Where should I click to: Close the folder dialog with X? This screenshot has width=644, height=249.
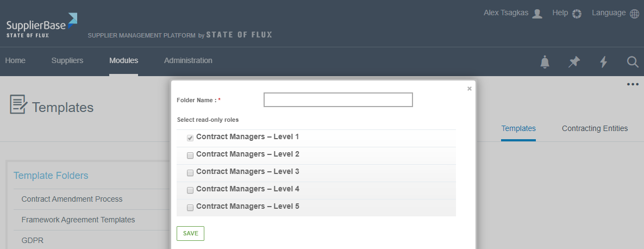470,89
